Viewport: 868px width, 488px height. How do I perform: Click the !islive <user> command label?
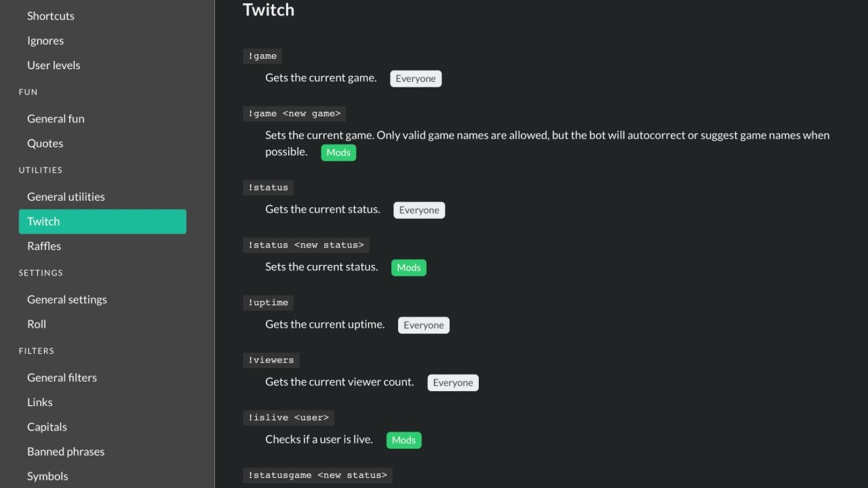[x=288, y=418]
